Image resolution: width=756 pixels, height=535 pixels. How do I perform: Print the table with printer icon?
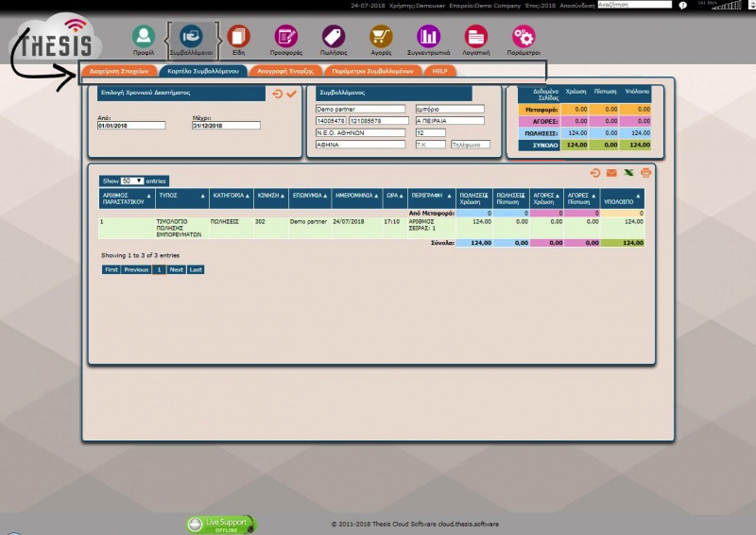[646, 173]
